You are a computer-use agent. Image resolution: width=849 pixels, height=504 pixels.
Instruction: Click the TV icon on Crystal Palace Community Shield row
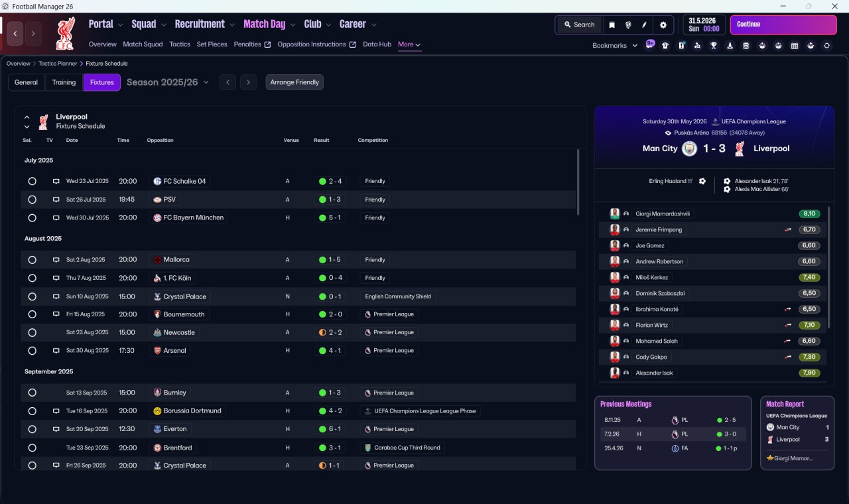pos(56,296)
